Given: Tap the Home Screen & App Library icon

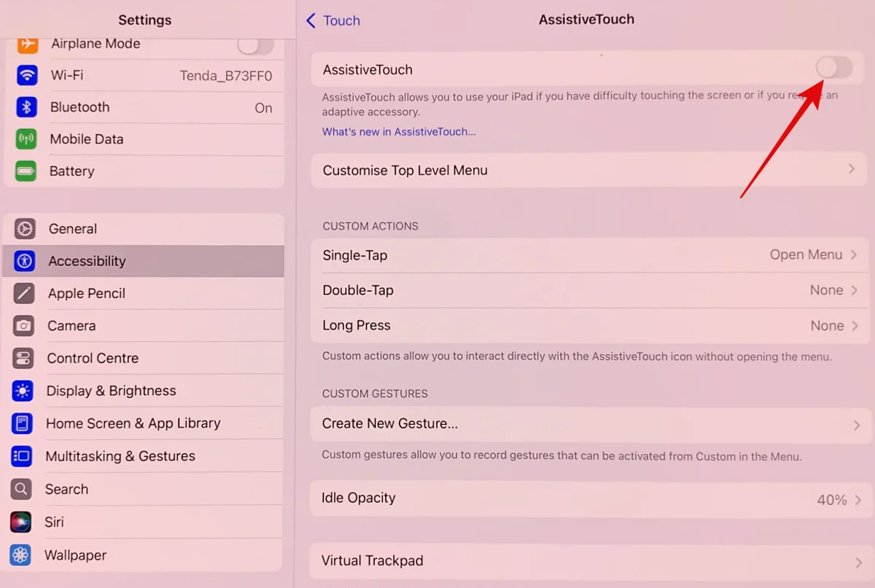Looking at the screenshot, I should tap(23, 423).
